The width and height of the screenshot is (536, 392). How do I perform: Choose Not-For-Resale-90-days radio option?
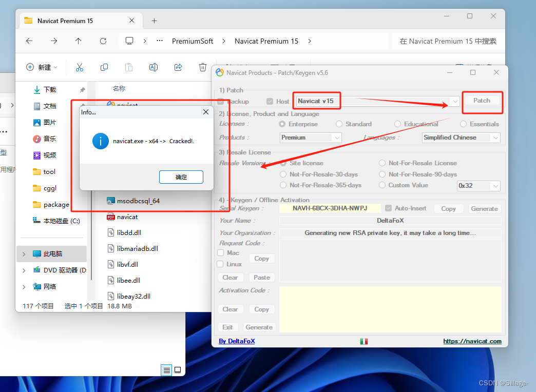click(x=382, y=174)
